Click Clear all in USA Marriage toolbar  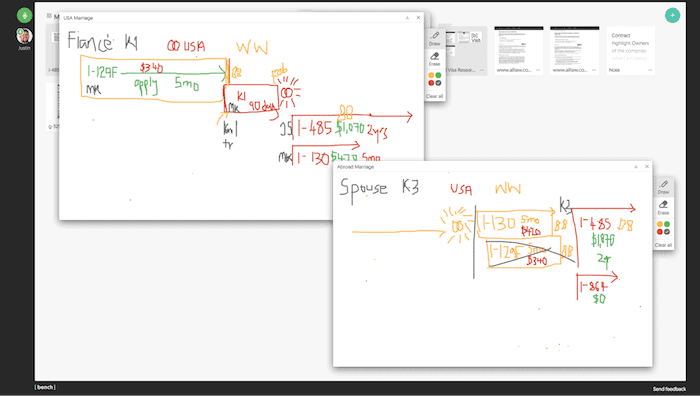click(x=434, y=96)
